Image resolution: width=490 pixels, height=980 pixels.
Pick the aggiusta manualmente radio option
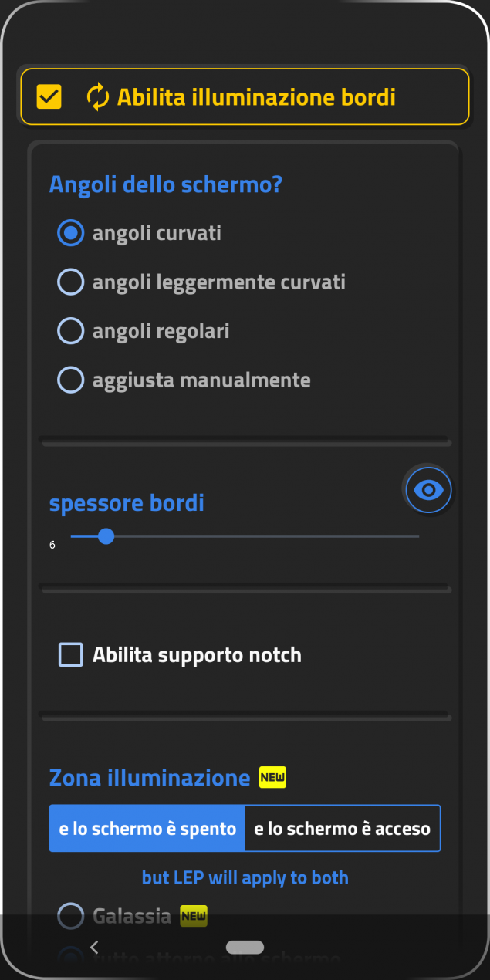pos(71,380)
